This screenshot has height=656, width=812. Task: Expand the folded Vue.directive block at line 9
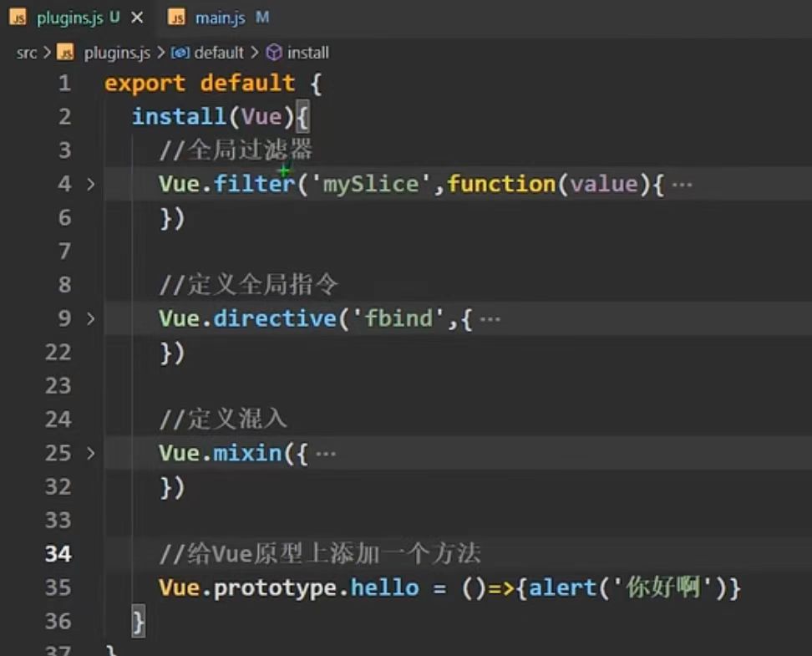tap(90, 318)
